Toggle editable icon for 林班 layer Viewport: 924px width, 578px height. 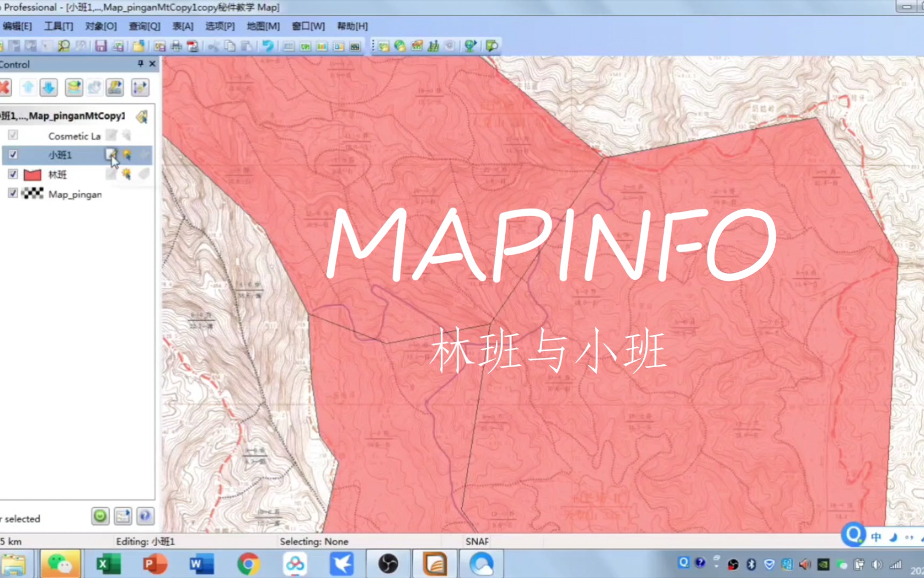(x=111, y=174)
